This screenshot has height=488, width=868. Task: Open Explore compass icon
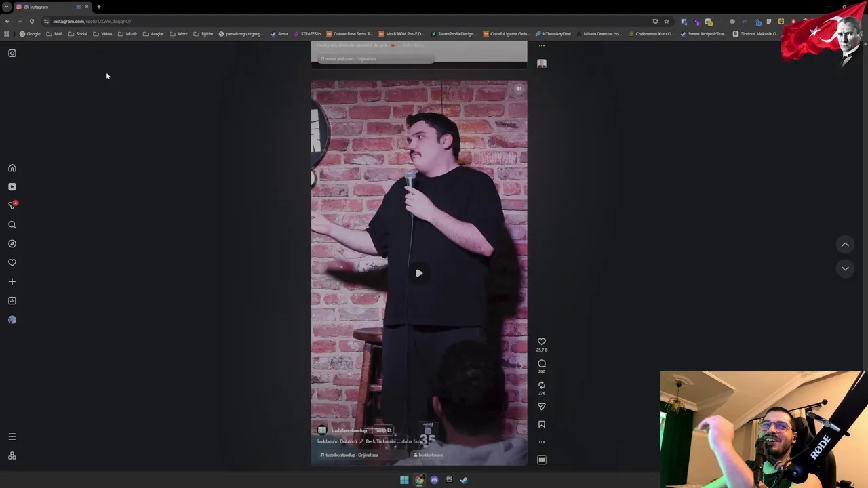pos(12,243)
